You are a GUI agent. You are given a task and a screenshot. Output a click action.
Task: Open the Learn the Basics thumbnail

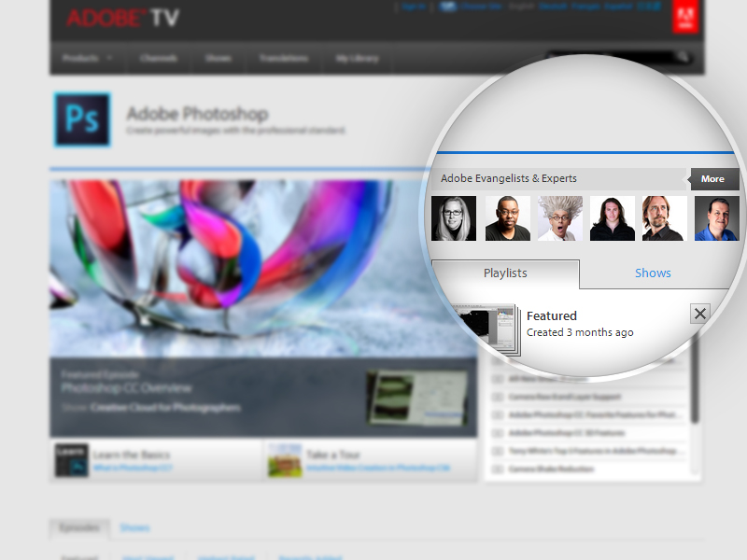pyautogui.click(x=72, y=460)
